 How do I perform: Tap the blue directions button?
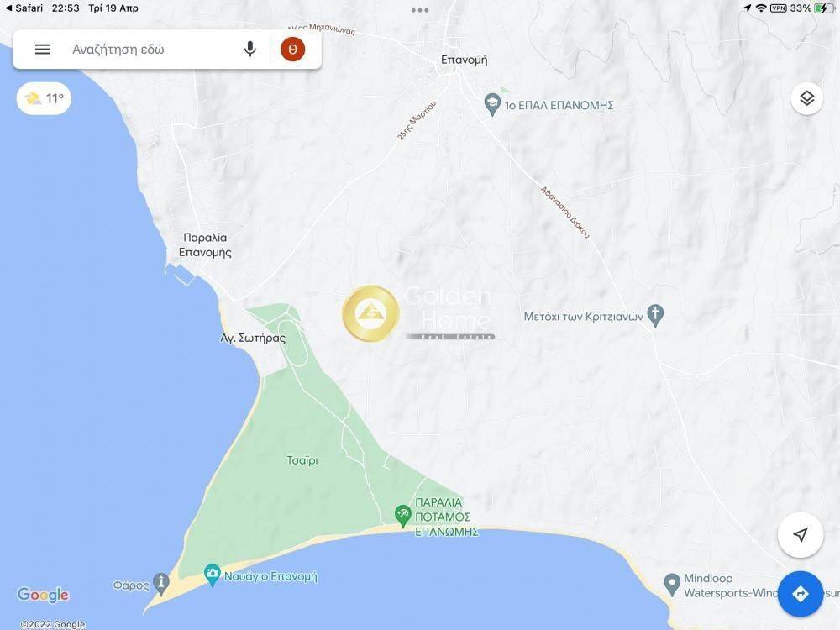[x=801, y=594]
